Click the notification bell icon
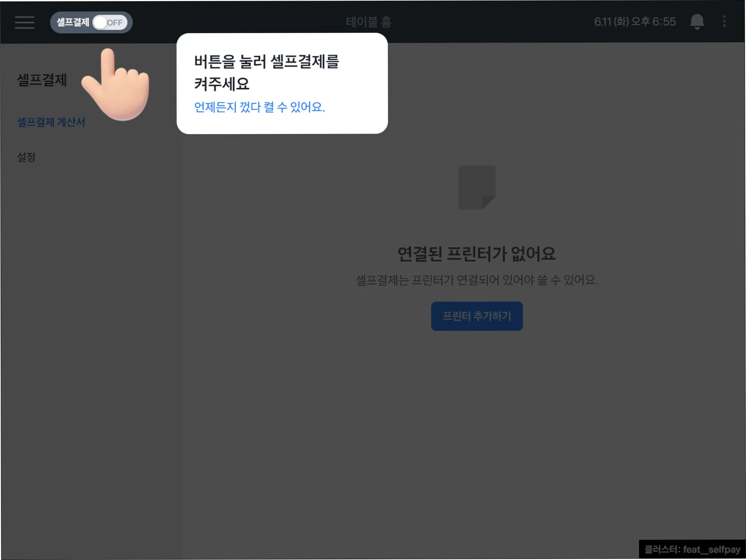 (x=697, y=21)
